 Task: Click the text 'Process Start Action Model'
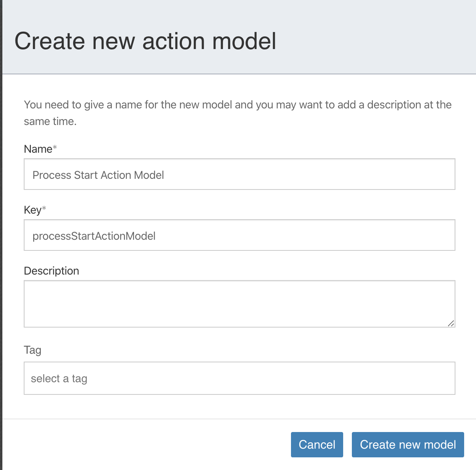98,174
